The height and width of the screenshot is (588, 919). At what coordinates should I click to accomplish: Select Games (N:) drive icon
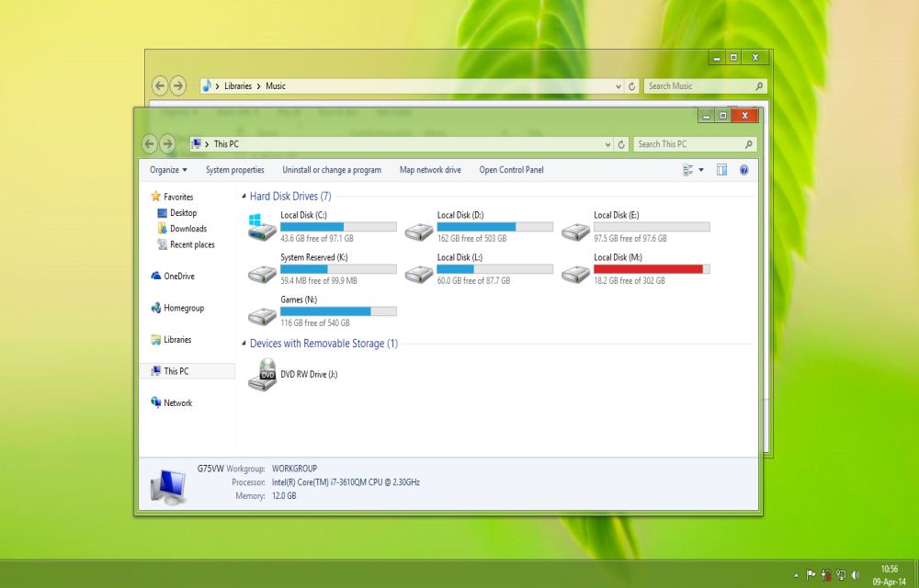[x=262, y=316]
